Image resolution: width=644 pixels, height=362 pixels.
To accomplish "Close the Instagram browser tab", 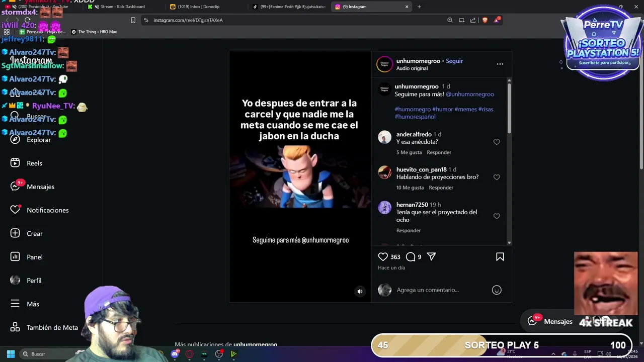I will coord(407,7).
